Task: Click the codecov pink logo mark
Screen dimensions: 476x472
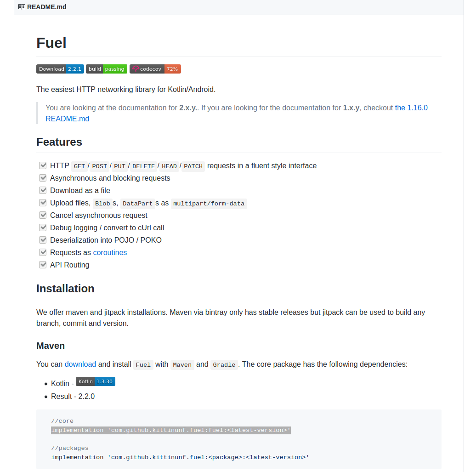Action: point(135,69)
